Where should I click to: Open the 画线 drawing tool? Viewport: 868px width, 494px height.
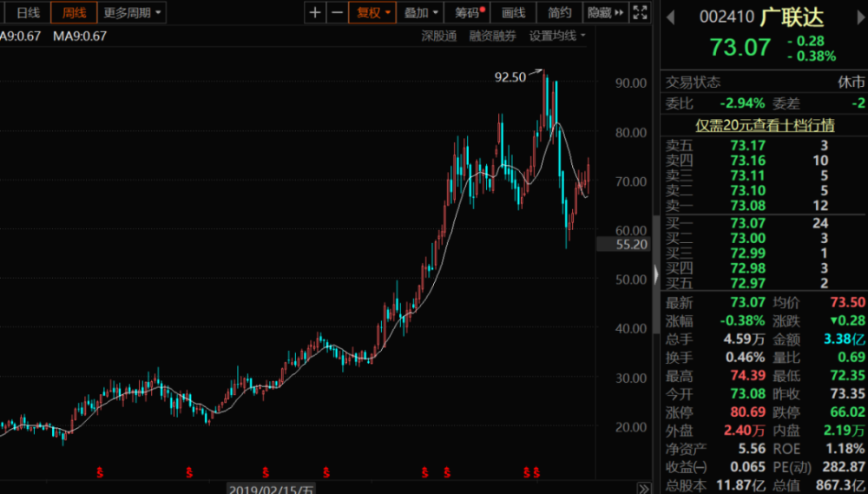click(x=513, y=12)
